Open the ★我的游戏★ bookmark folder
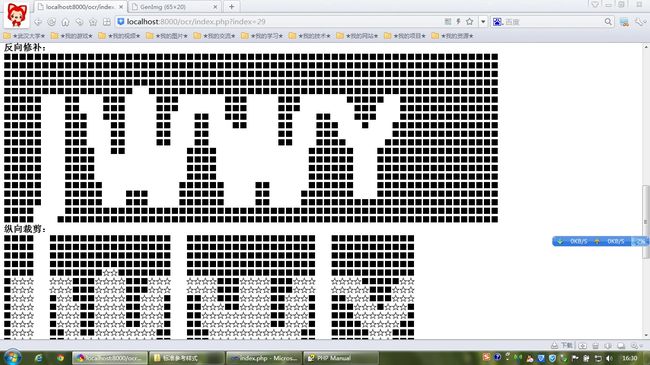 (72, 36)
